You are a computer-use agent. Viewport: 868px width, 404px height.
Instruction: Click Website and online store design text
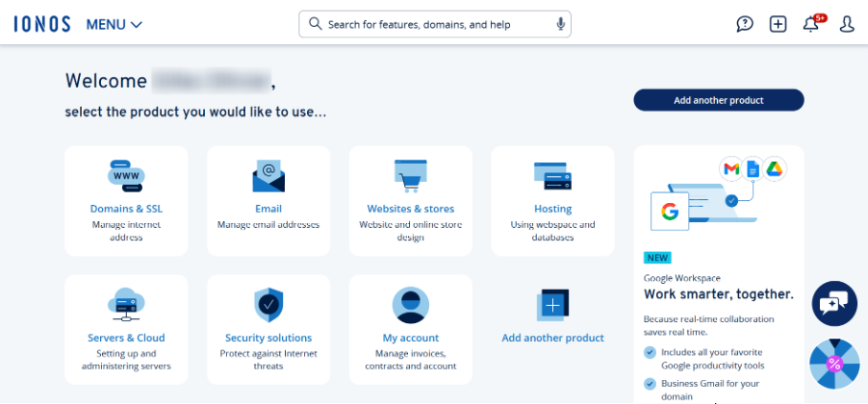point(411,231)
